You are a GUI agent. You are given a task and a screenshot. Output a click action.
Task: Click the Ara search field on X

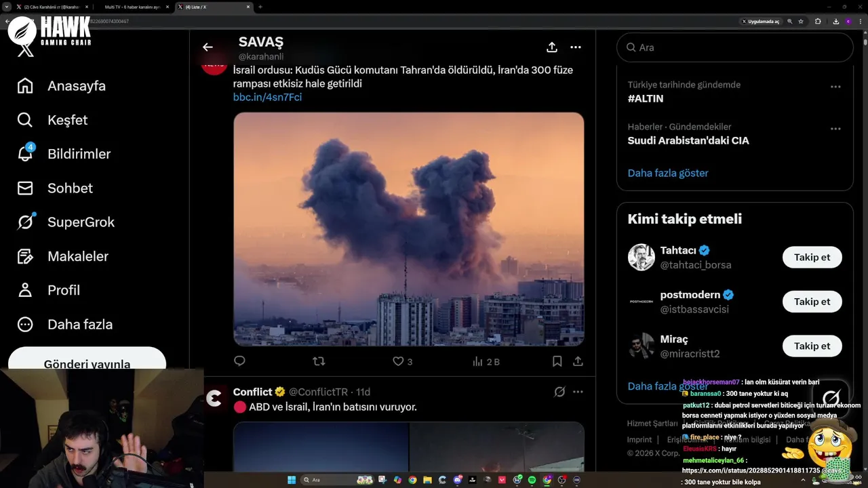(734, 47)
